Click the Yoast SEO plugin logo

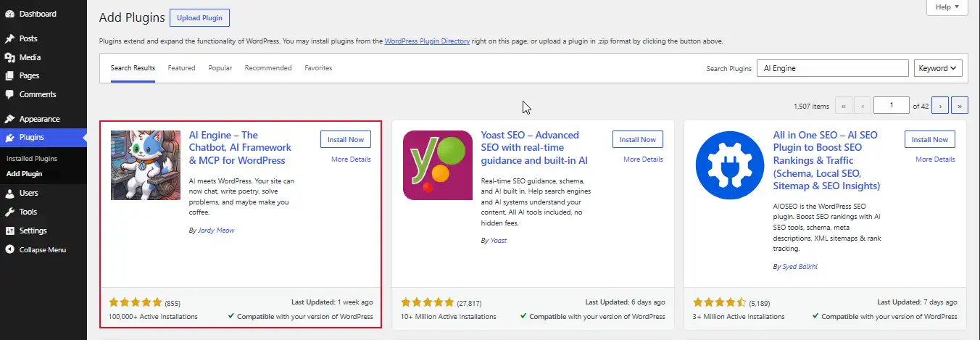pyautogui.click(x=438, y=165)
